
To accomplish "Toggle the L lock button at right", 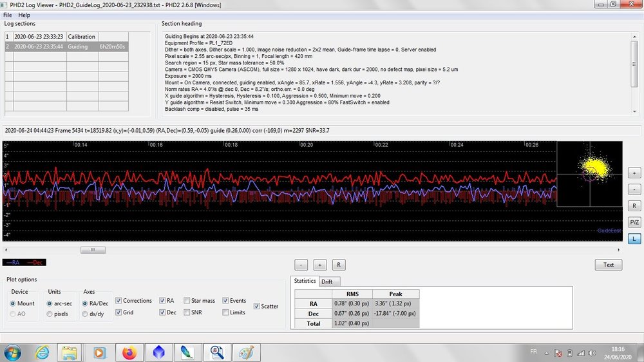I will [634, 239].
